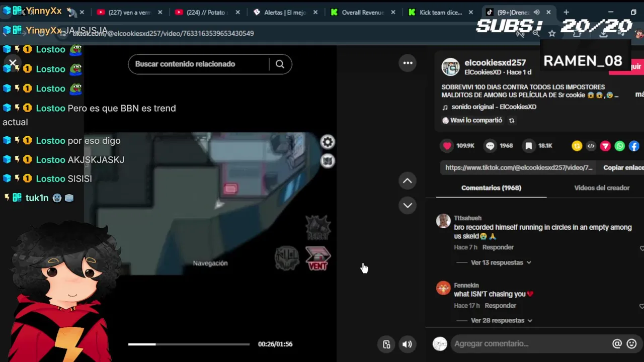Image resolution: width=644 pixels, height=362 pixels.
Task: Open elcookiesxd257's profile avatar
Action: [x=450, y=67]
